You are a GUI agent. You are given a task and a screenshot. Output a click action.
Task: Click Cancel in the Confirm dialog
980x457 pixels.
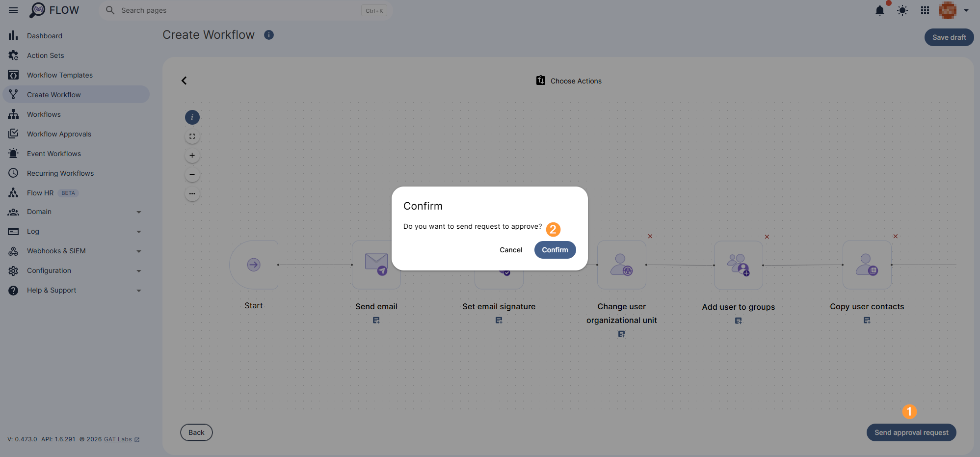(511, 250)
